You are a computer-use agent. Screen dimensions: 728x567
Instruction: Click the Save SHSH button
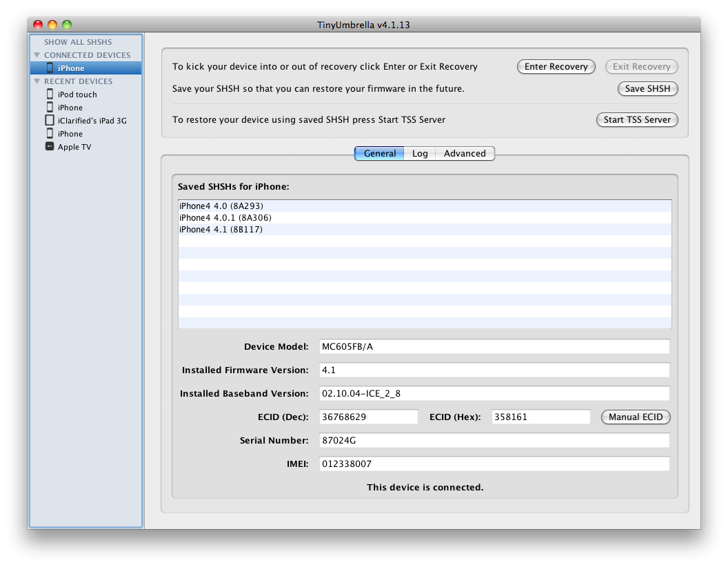pos(647,89)
